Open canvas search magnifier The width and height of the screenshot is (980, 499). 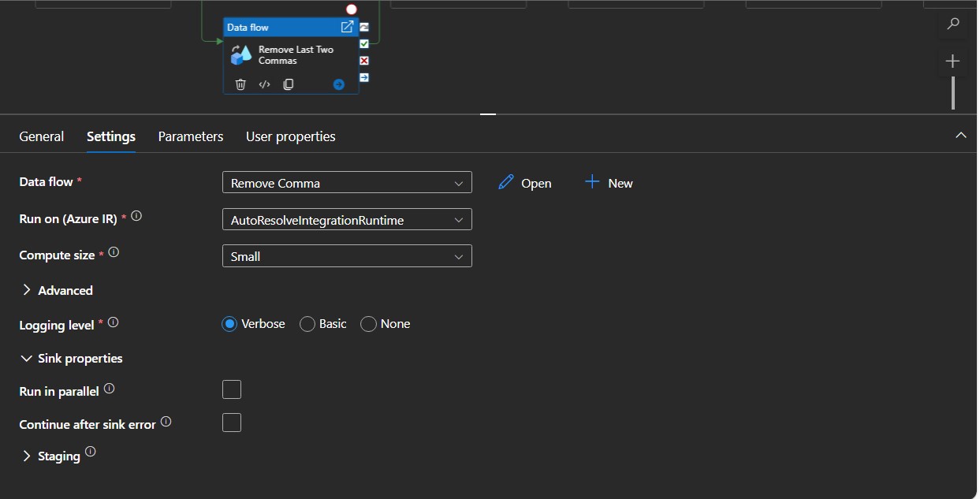(x=953, y=24)
